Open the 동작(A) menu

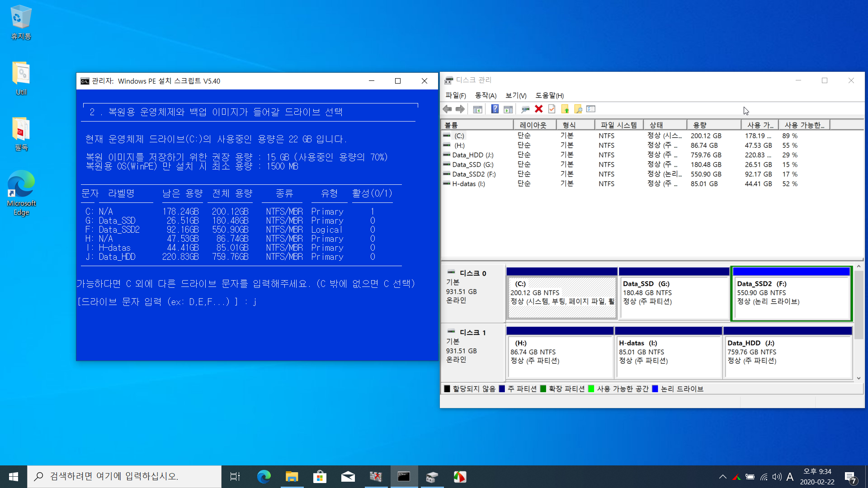486,95
